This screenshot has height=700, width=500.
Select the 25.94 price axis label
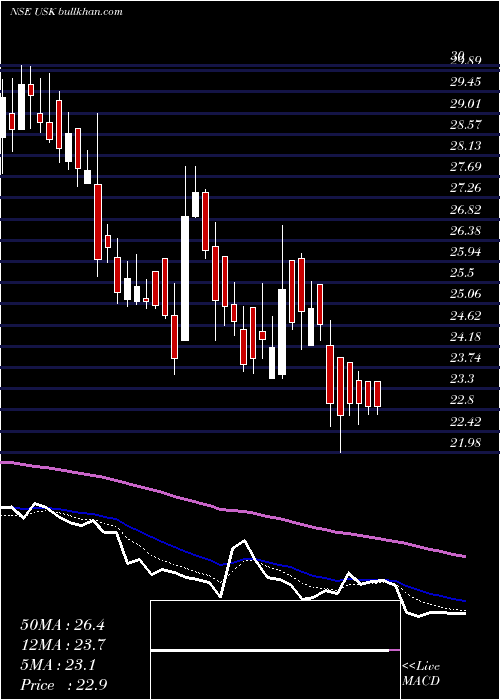[x=466, y=252]
